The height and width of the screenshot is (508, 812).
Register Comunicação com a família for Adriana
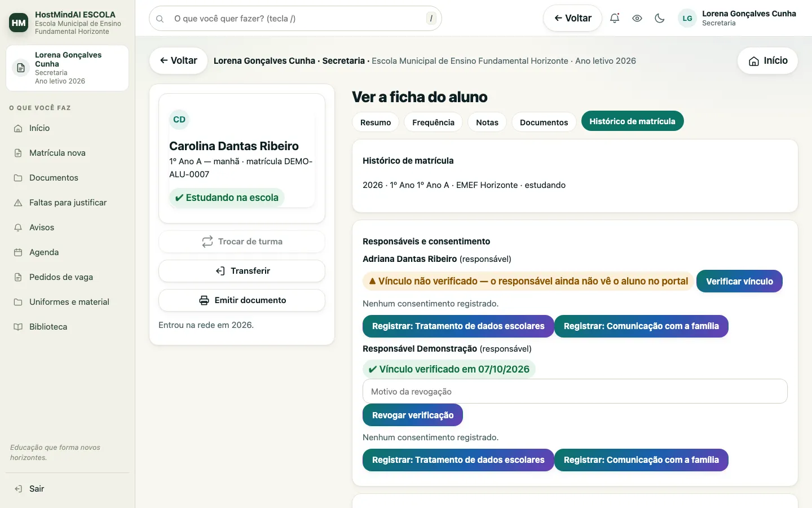641,326
